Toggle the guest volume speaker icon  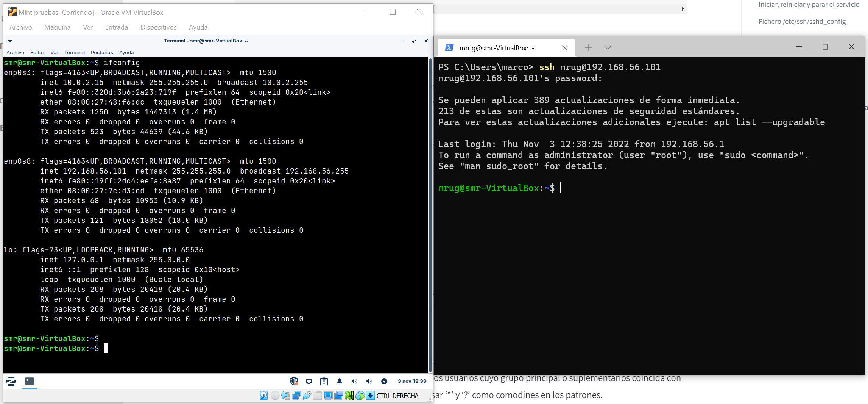[x=354, y=381]
